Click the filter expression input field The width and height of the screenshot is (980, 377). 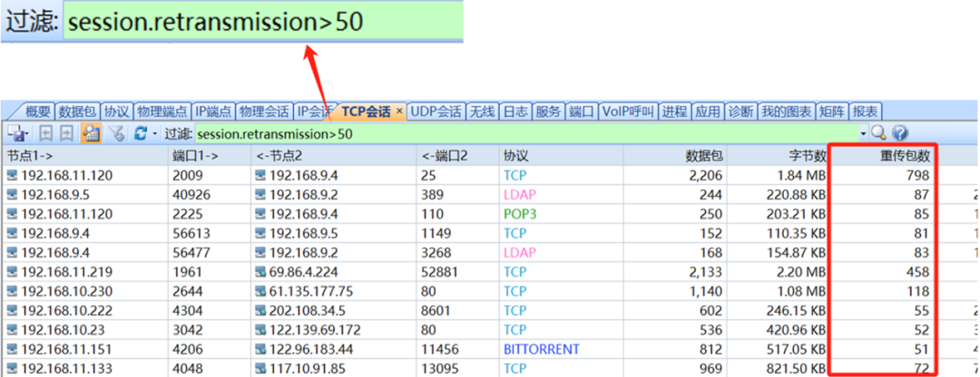tap(526, 134)
